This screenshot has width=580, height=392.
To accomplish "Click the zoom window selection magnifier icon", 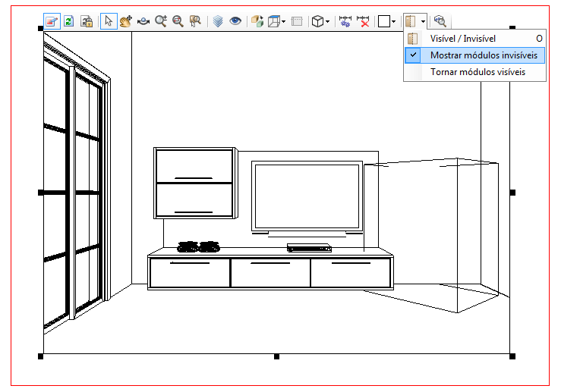I will (x=195, y=21).
